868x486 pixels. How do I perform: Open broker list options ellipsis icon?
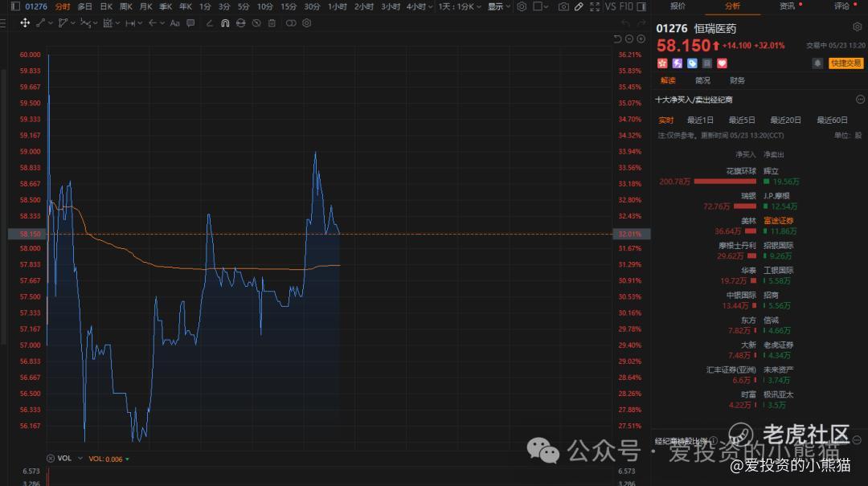(860, 99)
